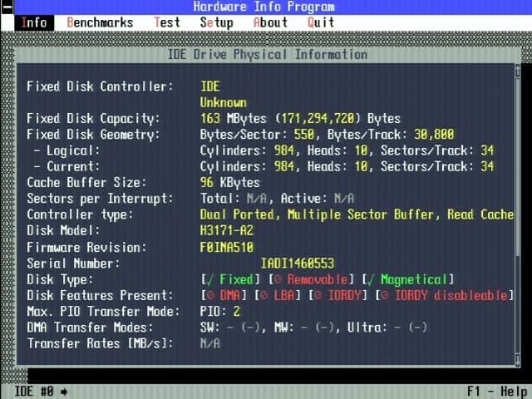Screen dimensions: 532x399
Task: Open the Test menu
Action: click(167, 22)
